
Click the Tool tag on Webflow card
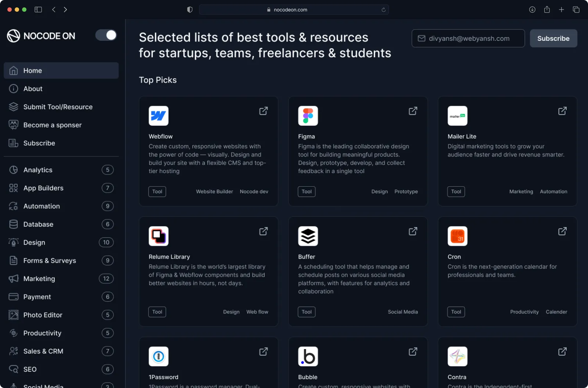pyautogui.click(x=157, y=191)
